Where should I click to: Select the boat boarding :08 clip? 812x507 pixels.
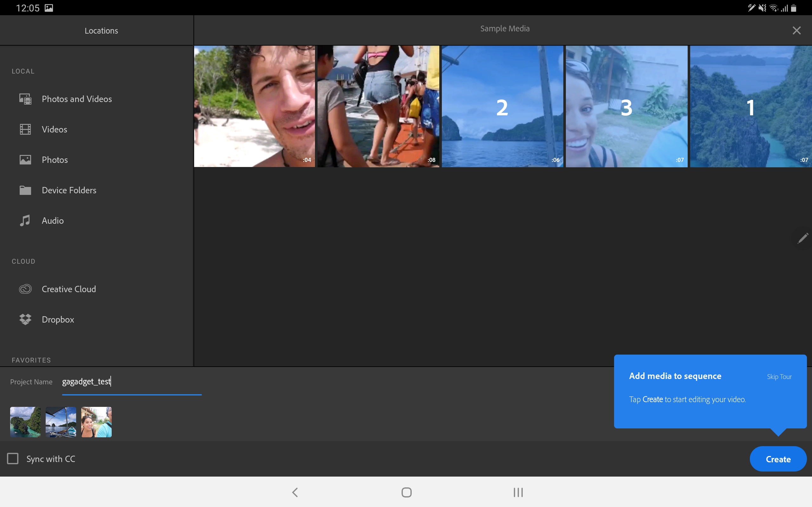(378, 107)
